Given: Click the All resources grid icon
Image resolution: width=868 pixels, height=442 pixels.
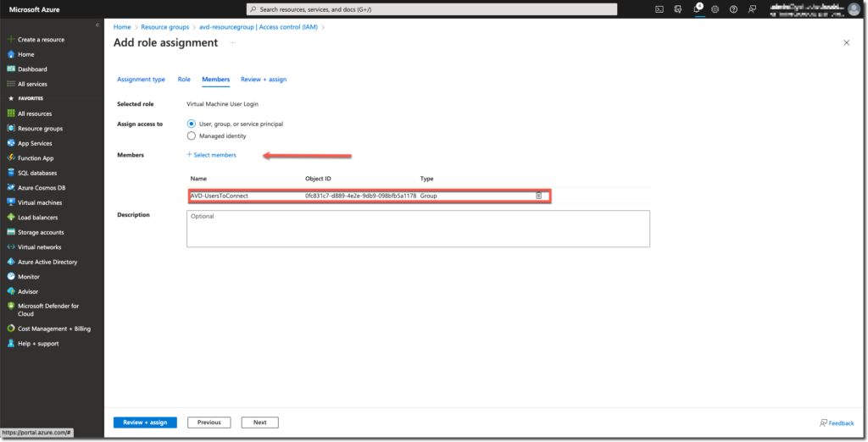Looking at the screenshot, I should coord(10,113).
